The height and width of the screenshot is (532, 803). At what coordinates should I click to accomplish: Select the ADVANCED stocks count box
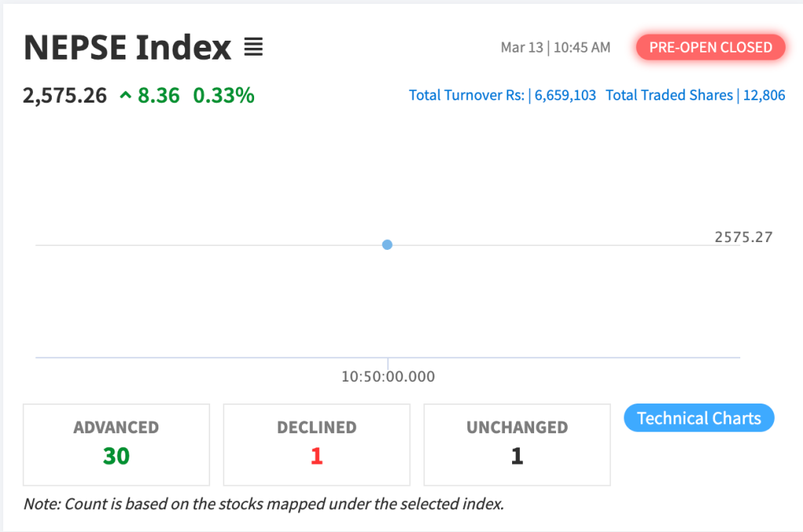point(116,444)
